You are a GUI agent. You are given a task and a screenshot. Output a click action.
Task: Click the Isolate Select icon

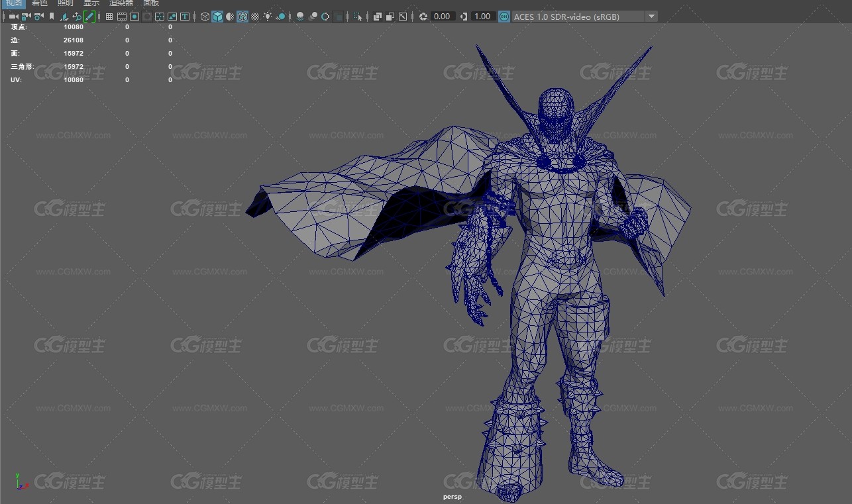(x=358, y=17)
